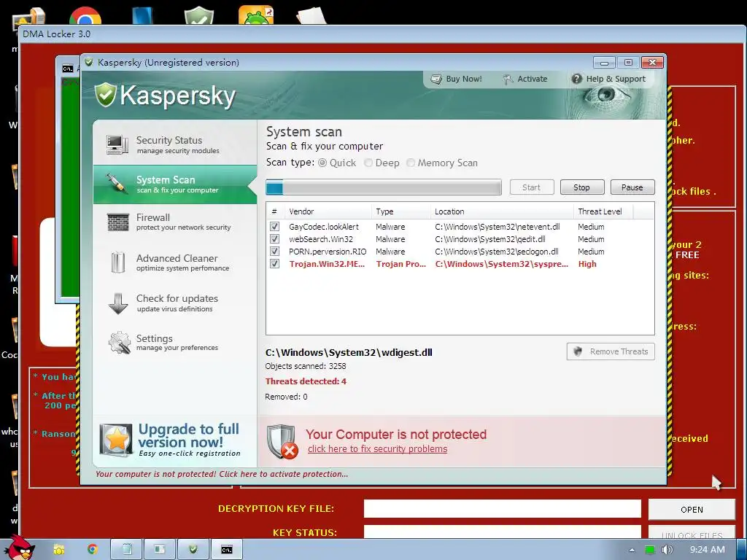Click the green shield desktop shortcut
747x560 pixels.
(199, 15)
